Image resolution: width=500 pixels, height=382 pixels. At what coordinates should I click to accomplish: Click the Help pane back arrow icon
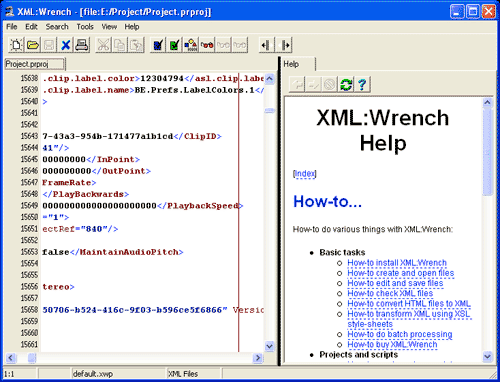pos(297,84)
